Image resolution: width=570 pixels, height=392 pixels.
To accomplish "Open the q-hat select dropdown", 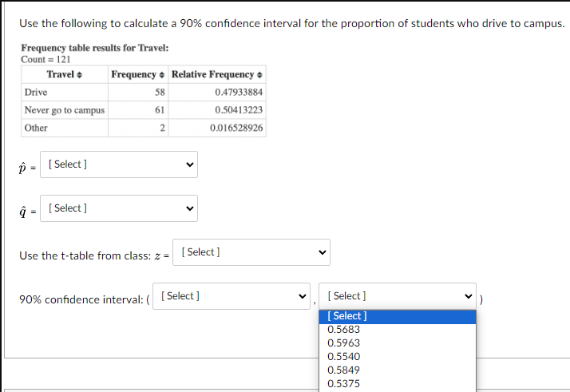I will [x=121, y=208].
